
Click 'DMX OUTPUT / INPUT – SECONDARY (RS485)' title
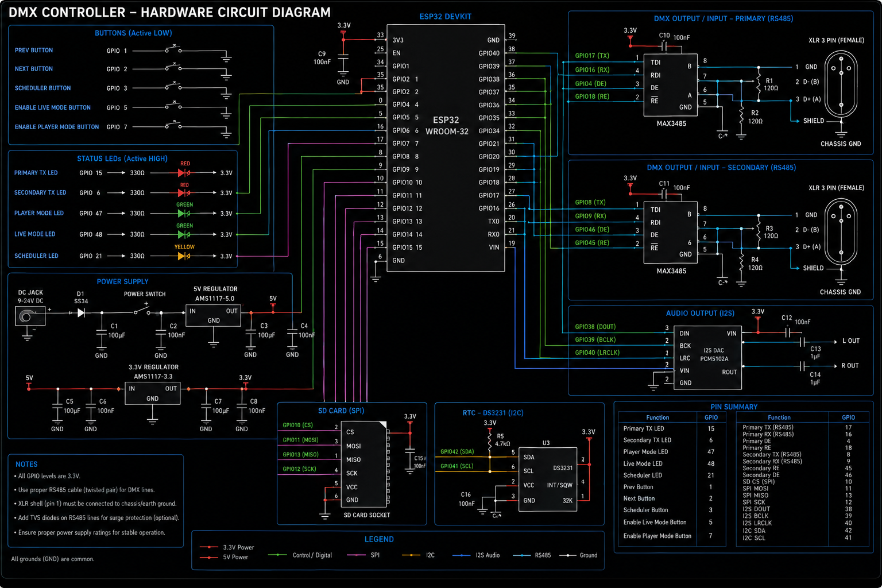pos(721,168)
